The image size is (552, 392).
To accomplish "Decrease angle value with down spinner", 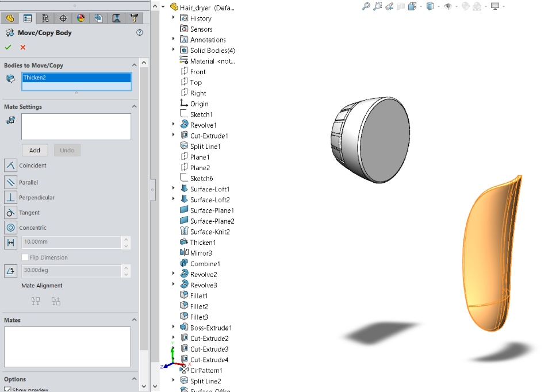I will tap(126, 274).
